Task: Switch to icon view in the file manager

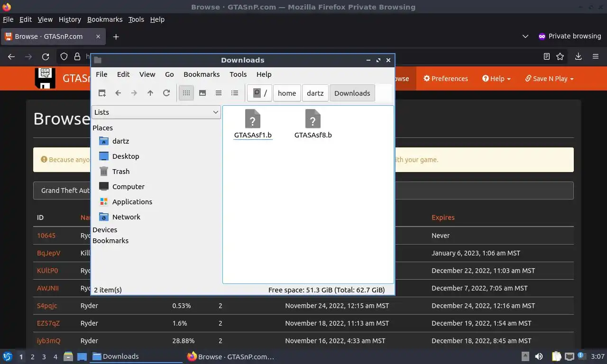Action: tap(186, 93)
